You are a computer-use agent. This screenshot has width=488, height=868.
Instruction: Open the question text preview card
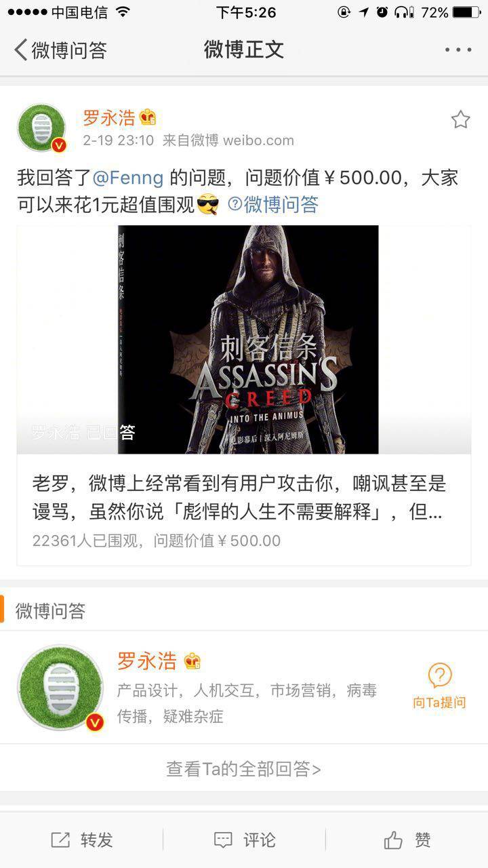coord(244,510)
